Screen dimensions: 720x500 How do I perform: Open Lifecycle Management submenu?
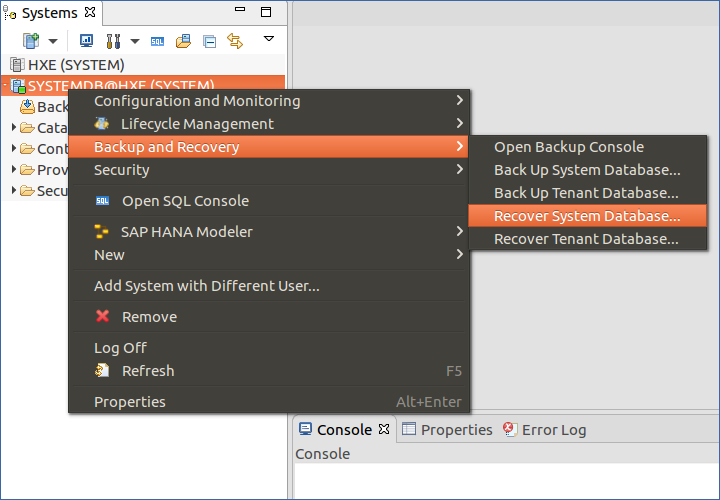click(269, 124)
